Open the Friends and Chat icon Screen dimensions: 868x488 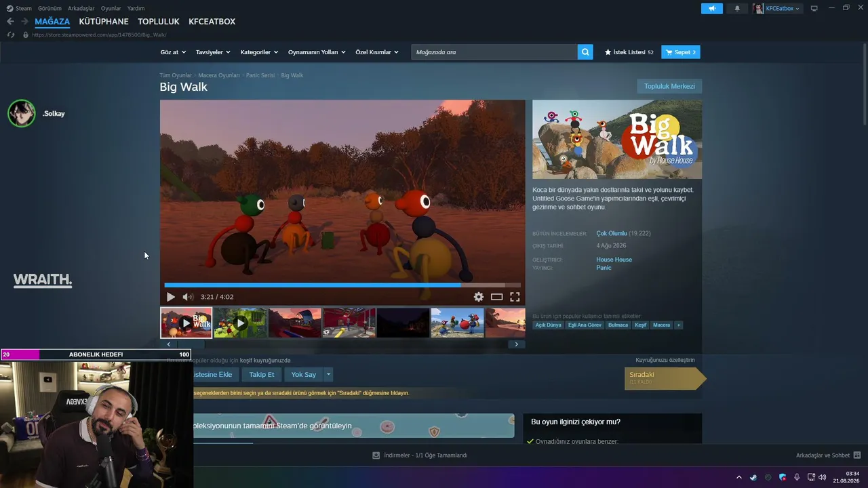coord(856,455)
